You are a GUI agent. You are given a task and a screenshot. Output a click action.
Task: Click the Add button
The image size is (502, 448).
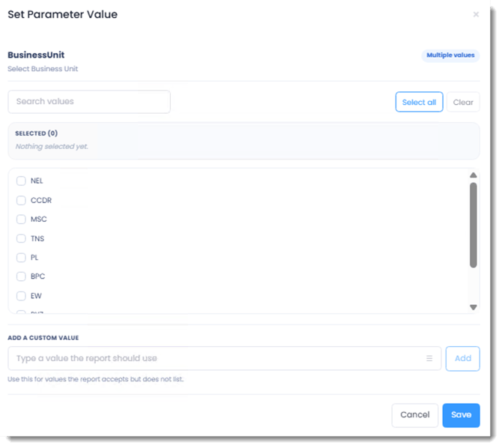[462, 358]
